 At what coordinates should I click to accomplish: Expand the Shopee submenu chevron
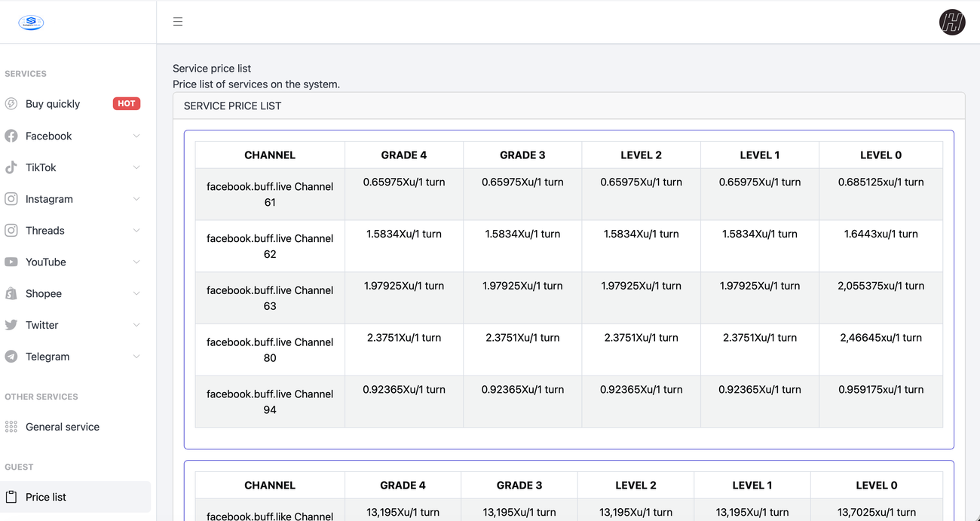[136, 294]
